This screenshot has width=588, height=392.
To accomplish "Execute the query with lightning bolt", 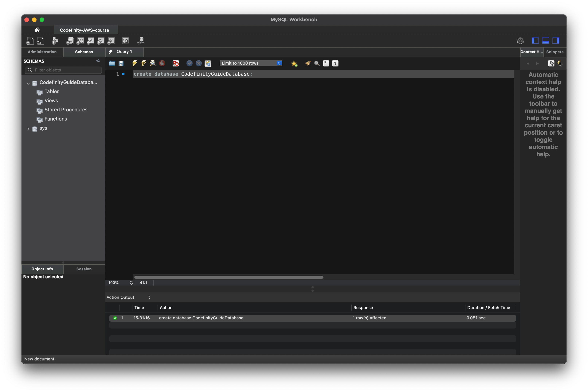I will (135, 63).
